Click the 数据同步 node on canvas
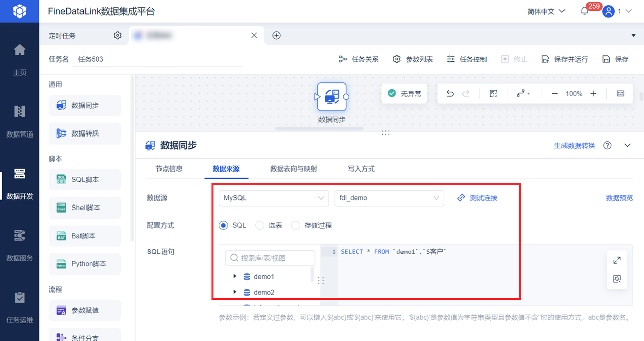This screenshot has height=341, width=644. (332, 96)
